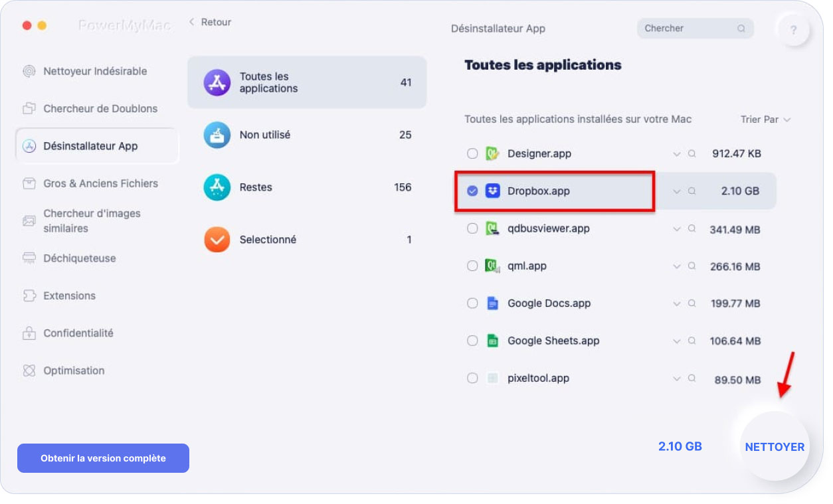Expand the qml.app details chevron
This screenshot has width=833, height=504.
[678, 266]
